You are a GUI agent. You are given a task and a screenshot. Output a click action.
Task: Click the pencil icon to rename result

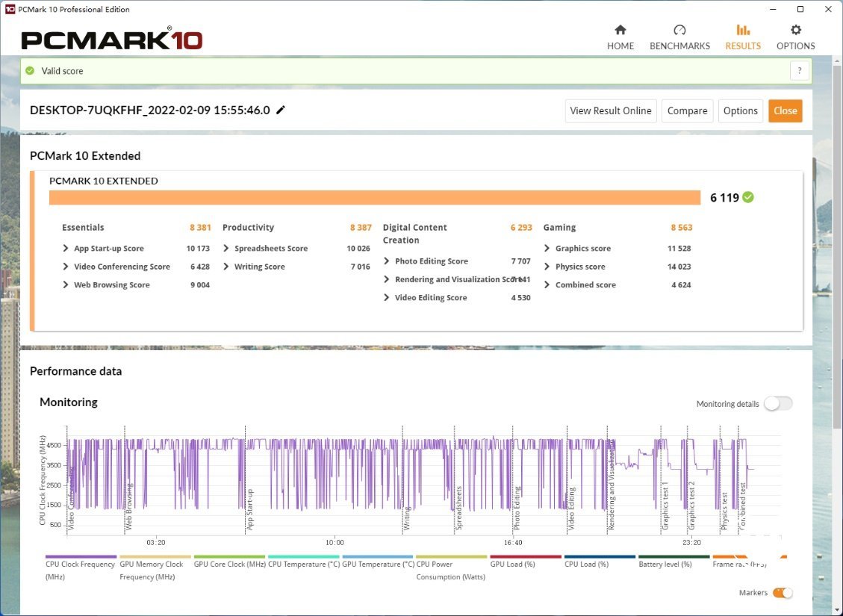click(281, 111)
